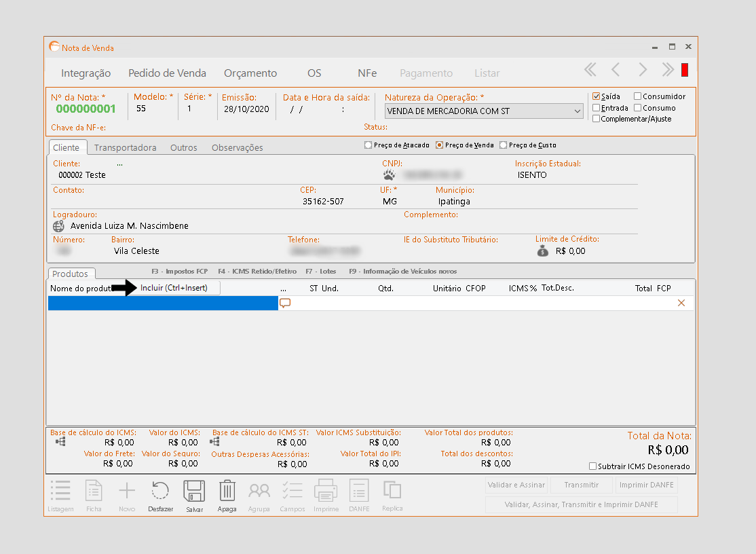Image resolution: width=756 pixels, height=554 pixels.
Task: Open the Cliente ellipsis lookup
Action: click(119, 164)
